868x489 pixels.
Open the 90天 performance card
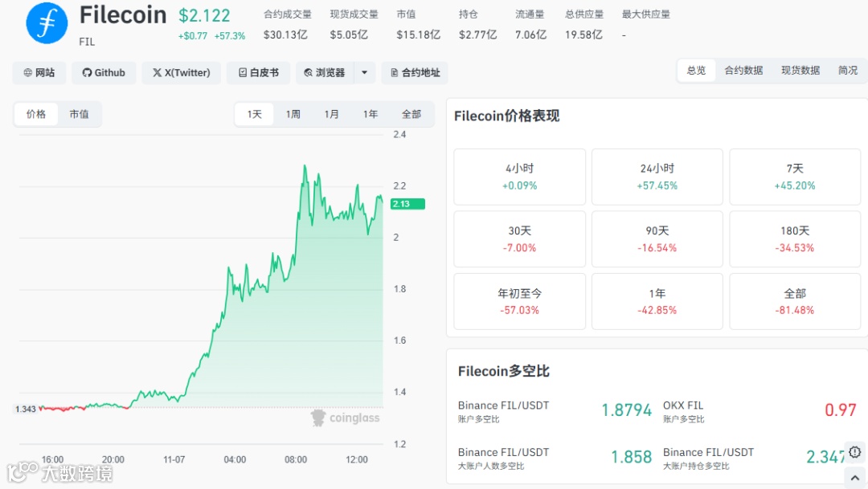pyautogui.click(x=657, y=239)
